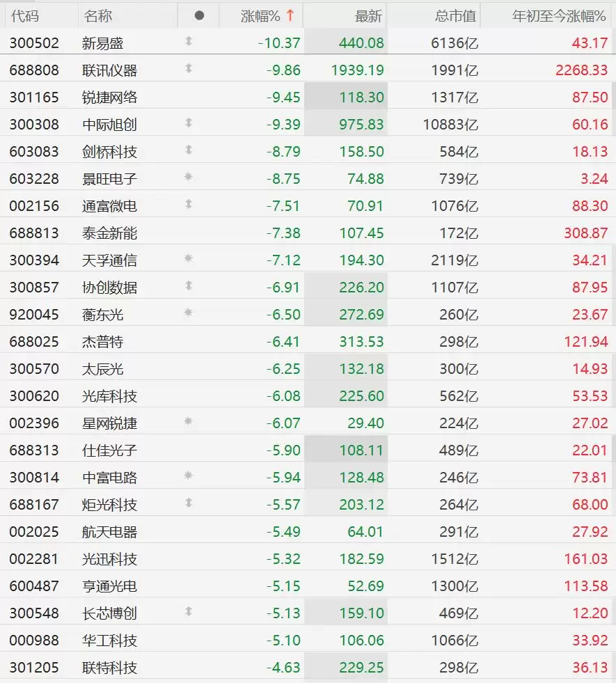Select stock name 航天电器
This screenshot has height=683, width=616.
(x=109, y=532)
